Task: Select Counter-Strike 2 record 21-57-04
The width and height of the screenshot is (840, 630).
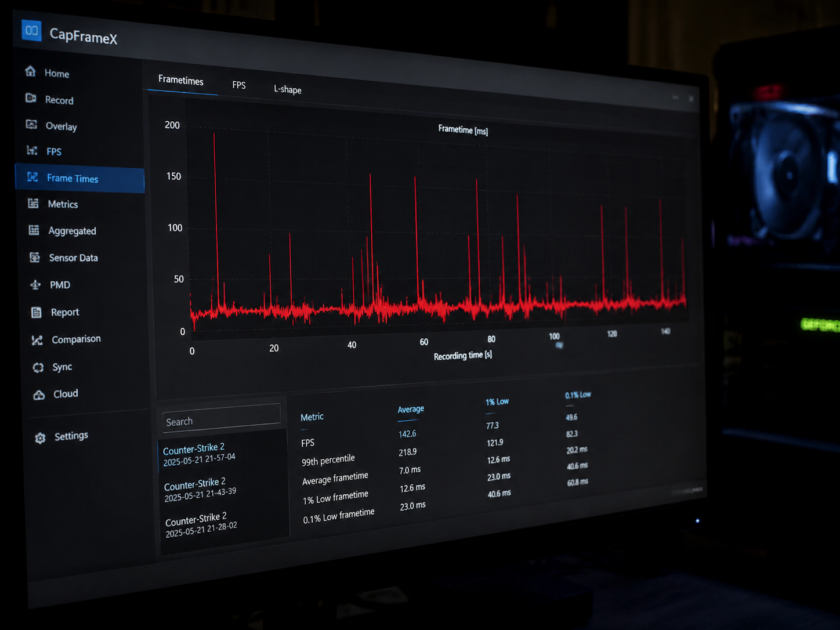Action: click(x=222, y=451)
